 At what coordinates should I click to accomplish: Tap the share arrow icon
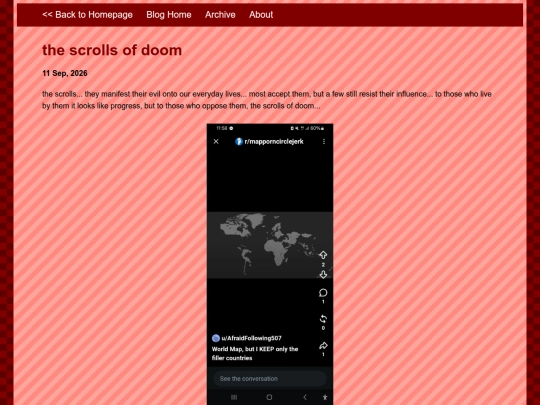click(x=323, y=345)
